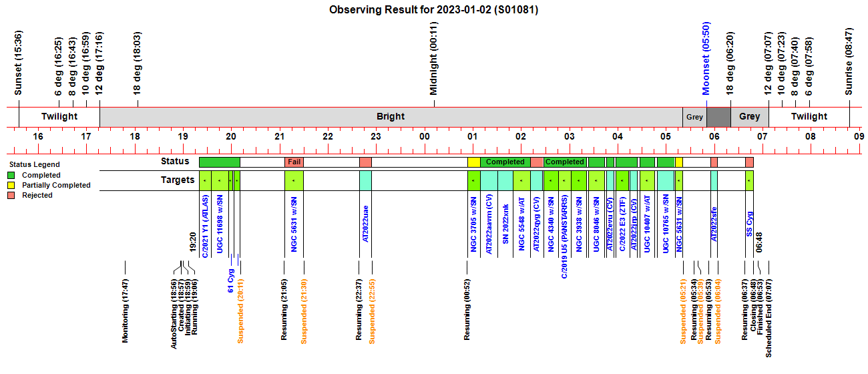Click the Resuming (21:05) event label
Screen dimensions: 868x374
coord(284,309)
